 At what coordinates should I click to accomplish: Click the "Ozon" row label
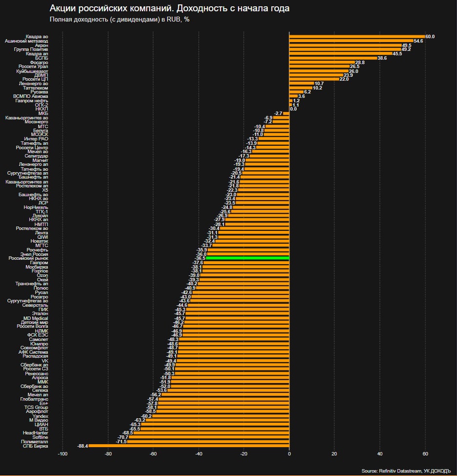click(x=43, y=275)
